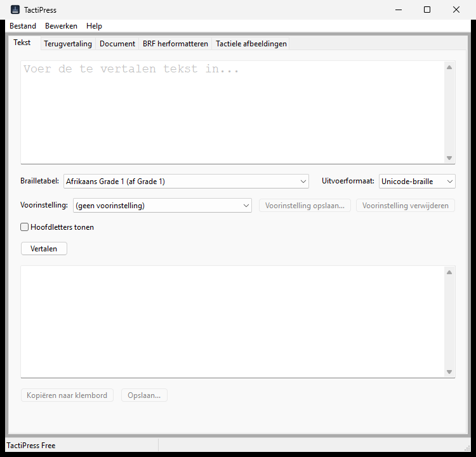Open the Bewerken menu
The height and width of the screenshot is (457, 476).
tap(61, 26)
